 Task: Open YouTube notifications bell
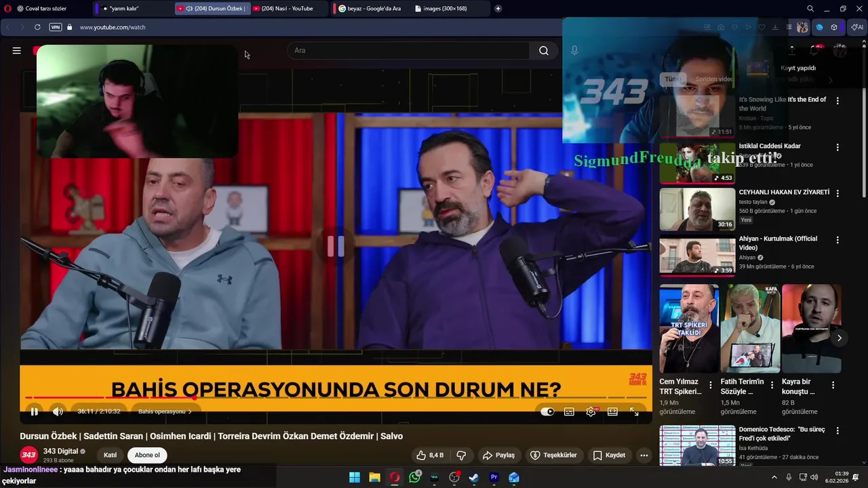point(814,50)
